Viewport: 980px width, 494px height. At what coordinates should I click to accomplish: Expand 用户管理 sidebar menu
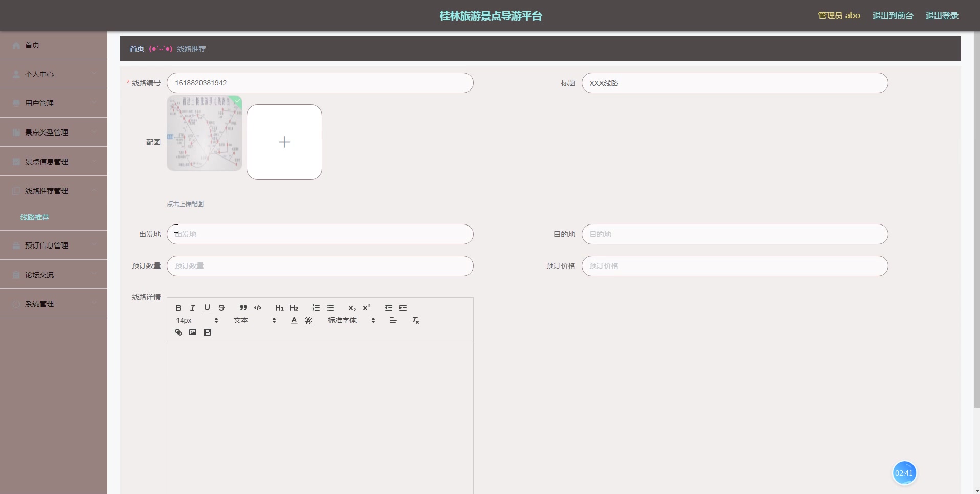pos(54,103)
